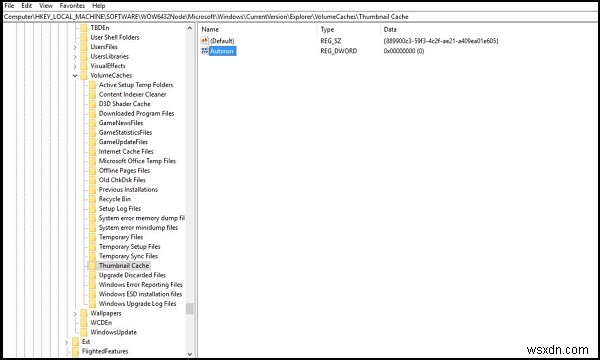600x360 pixels.
Task: Click the REG_SZ type cell
Action: 331,41
